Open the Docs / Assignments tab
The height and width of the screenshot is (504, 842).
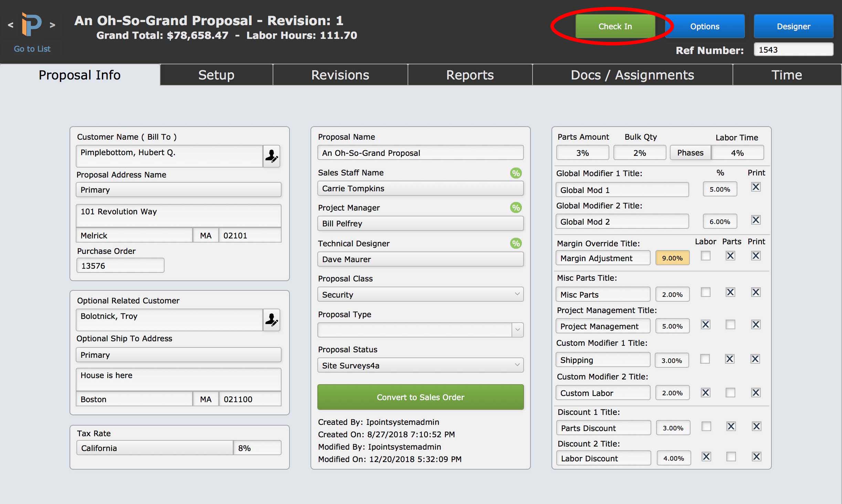pyautogui.click(x=632, y=75)
